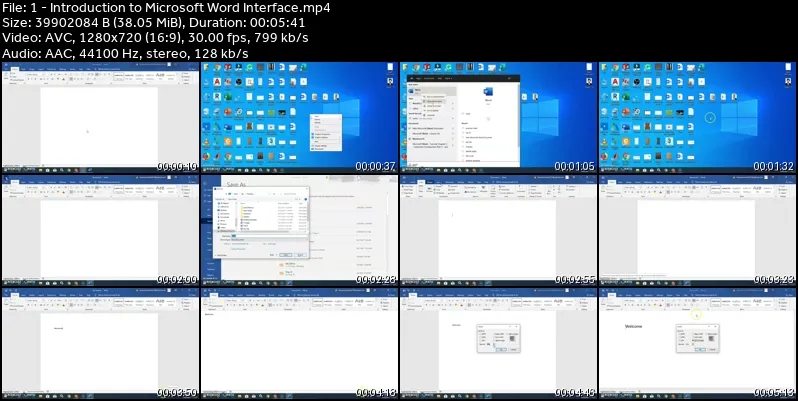Select the frame stamped 00:02:55
The image size is (798, 401).
point(498,230)
